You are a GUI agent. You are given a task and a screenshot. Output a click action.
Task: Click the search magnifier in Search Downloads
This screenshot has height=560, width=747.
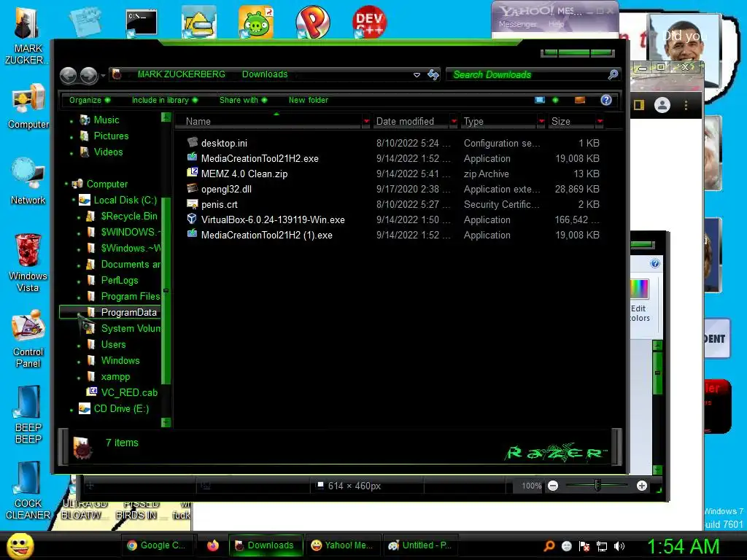pos(613,75)
